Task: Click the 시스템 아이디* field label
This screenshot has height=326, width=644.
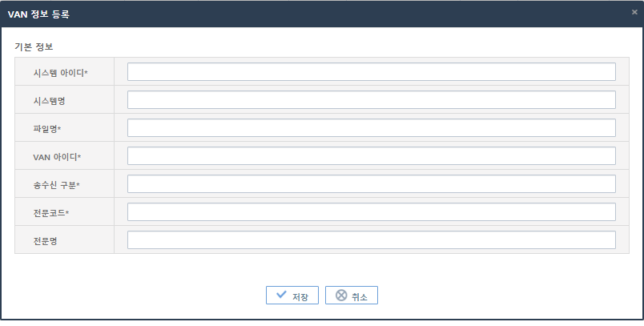Action: tap(61, 73)
